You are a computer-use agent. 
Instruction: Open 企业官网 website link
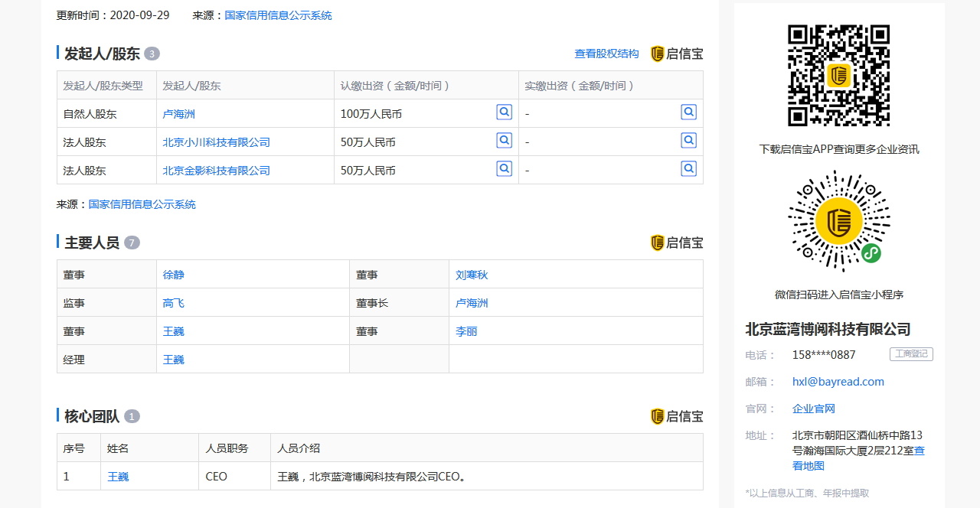[814, 409]
